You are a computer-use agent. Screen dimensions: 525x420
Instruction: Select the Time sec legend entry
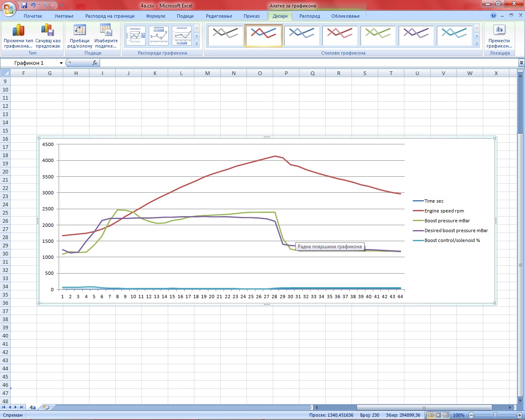[428, 201]
